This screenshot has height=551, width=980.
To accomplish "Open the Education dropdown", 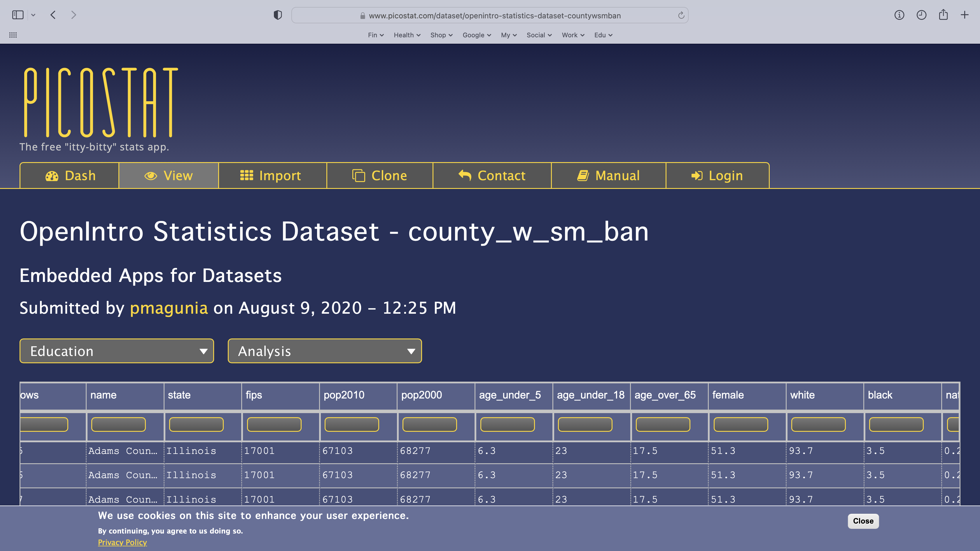I will point(117,351).
